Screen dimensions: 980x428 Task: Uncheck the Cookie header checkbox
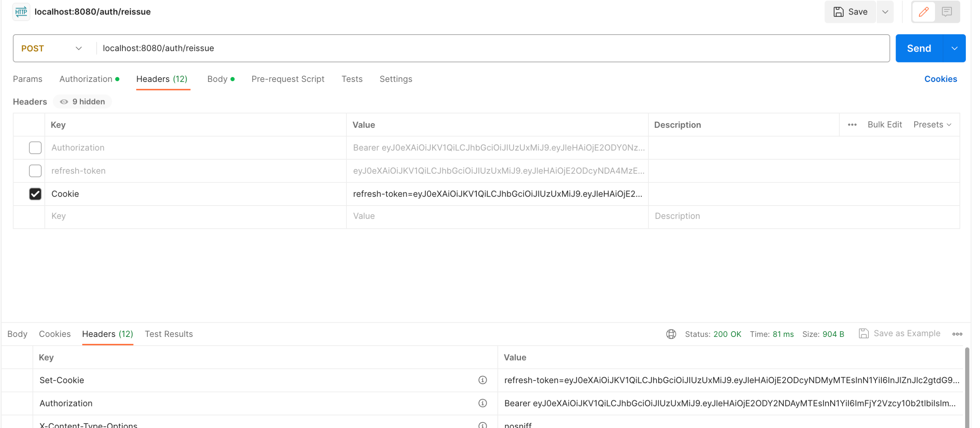[35, 194]
